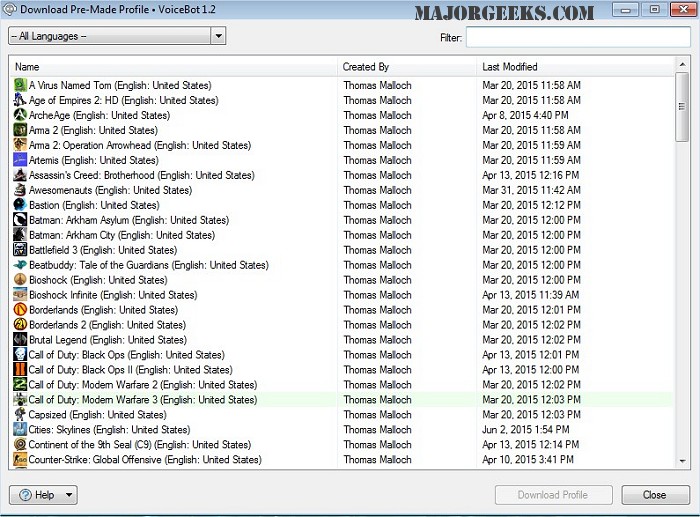This screenshot has width=700, height=517.
Task: Select Borderlands (English: United States) profile
Action: pyautogui.click(x=342, y=310)
